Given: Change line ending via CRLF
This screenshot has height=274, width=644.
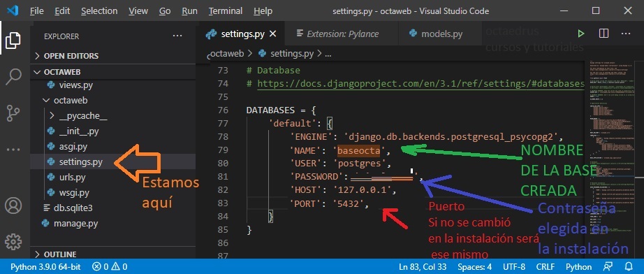Looking at the screenshot, I should click(x=546, y=266).
